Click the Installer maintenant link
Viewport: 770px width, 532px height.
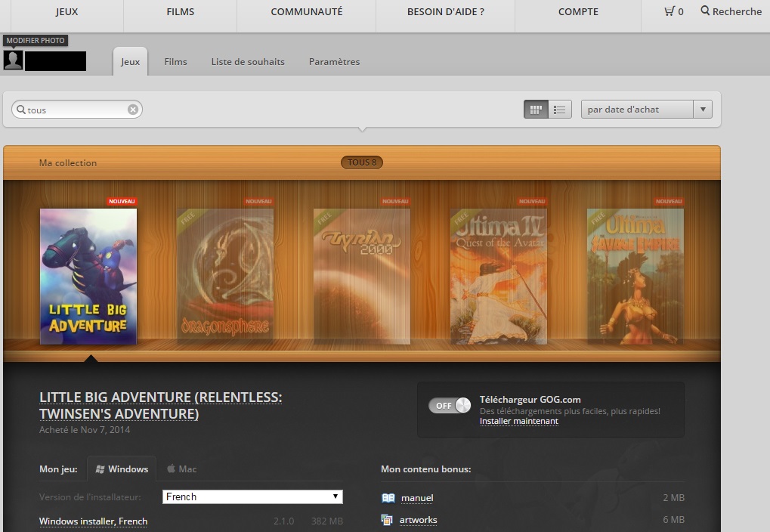pyautogui.click(x=519, y=421)
